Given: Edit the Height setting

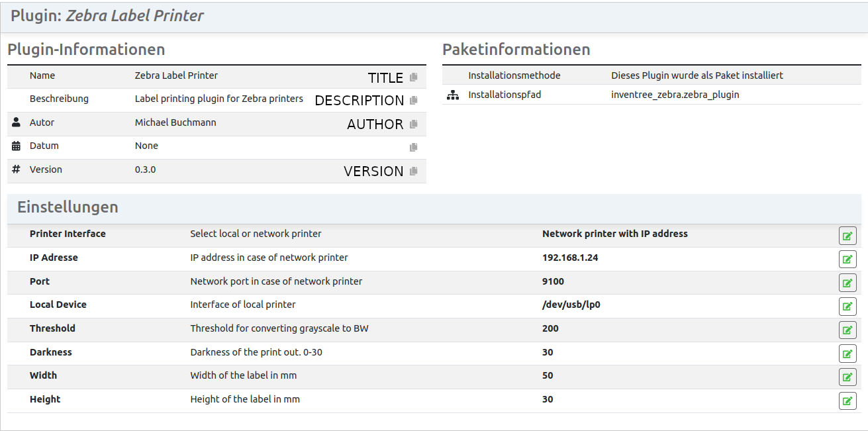Looking at the screenshot, I should pos(847,401).
